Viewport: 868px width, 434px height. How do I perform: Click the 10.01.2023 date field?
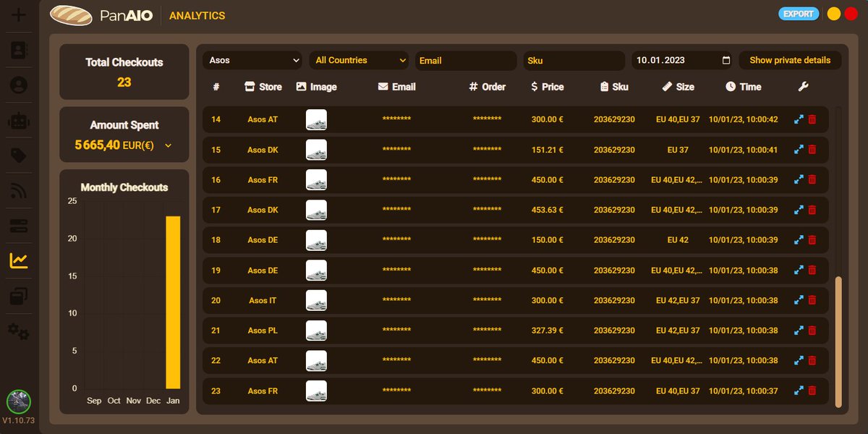coord(682,60)
